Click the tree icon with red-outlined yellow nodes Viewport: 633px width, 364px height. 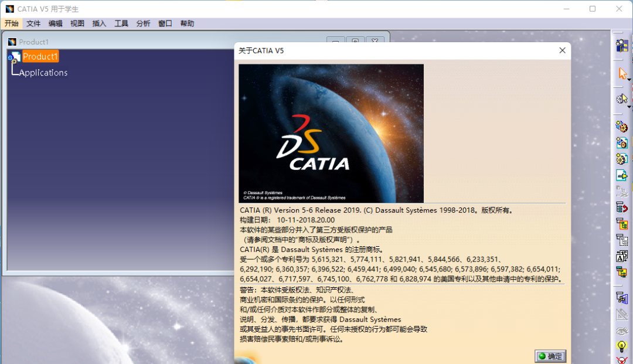(x=622, y=272)
